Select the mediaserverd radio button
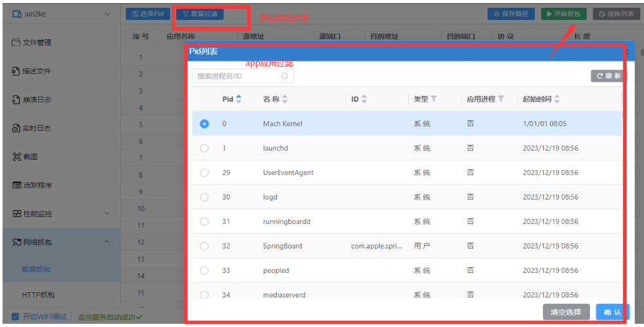The height and width of the screenshot is (327, 644). 204,295
